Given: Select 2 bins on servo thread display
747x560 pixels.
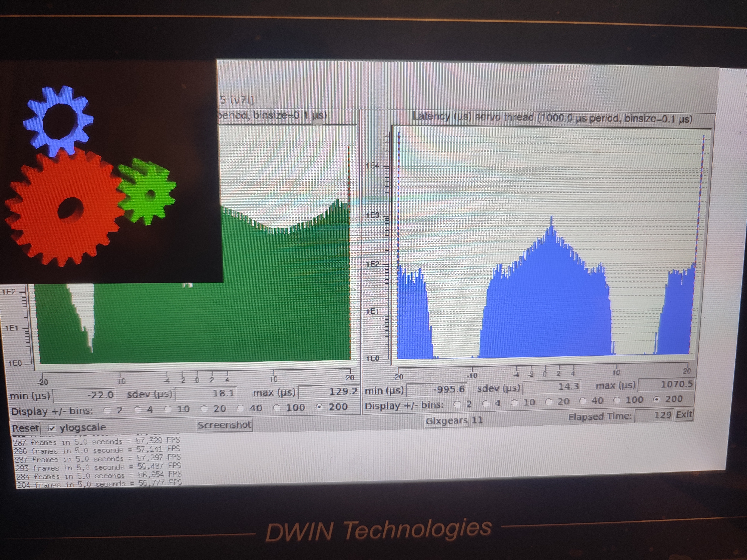Looking at the screenshot, I should [x=457, y=404].
